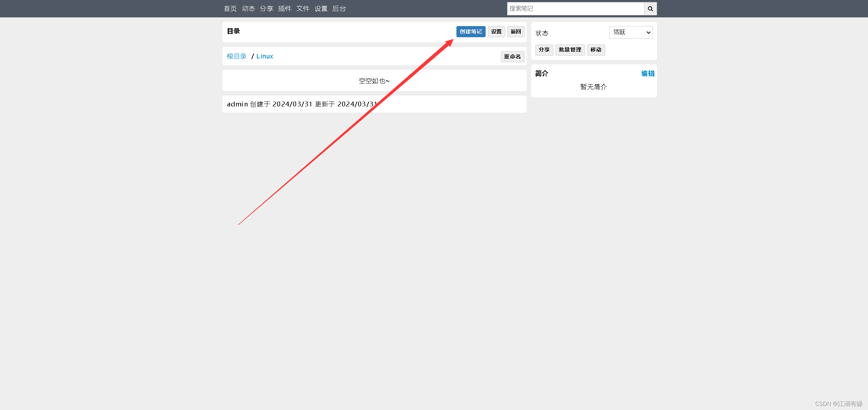Open the 状态 dropdown showing 活跃
The image size is (868, 410).
(x=631, y=32)
